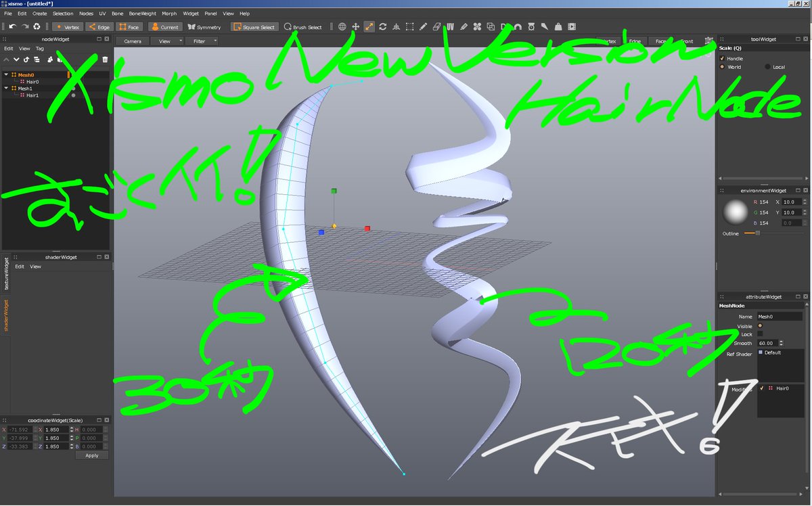Click the weight scale tool icon
The height and width of the screenshot is (506, 812).
coord(531,27)
